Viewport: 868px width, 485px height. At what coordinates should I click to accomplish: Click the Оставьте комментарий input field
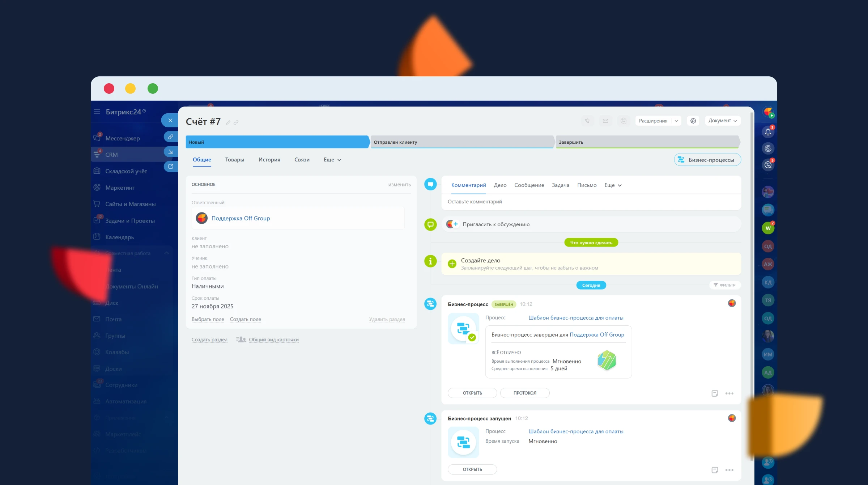click(x=590, y=202)
